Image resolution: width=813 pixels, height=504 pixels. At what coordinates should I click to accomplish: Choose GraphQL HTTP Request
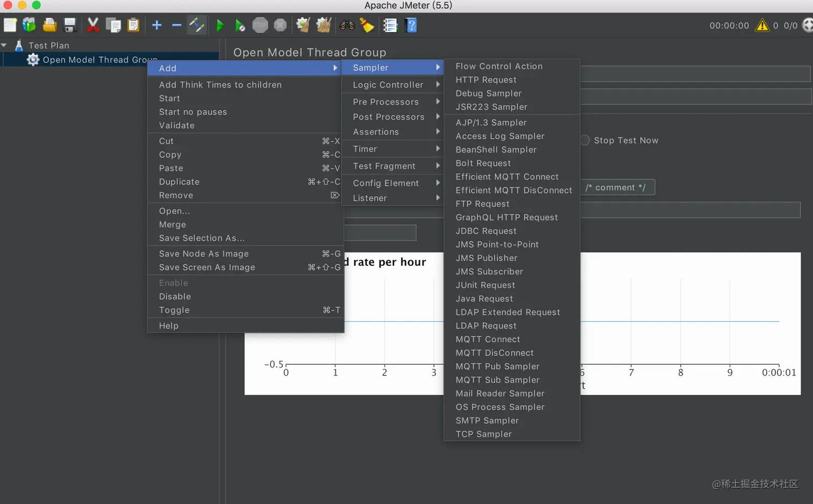[x=512, y=218]
